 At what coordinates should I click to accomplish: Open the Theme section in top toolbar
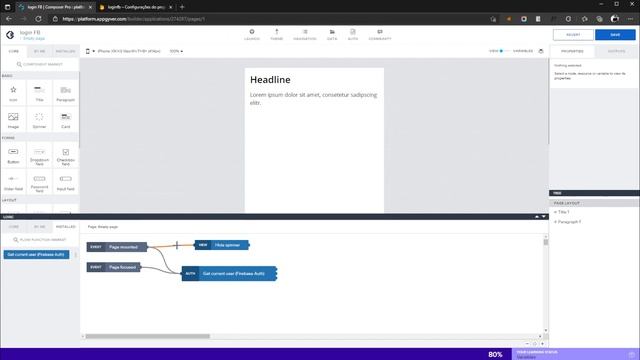pyautogui.click(x=276, y=35)
